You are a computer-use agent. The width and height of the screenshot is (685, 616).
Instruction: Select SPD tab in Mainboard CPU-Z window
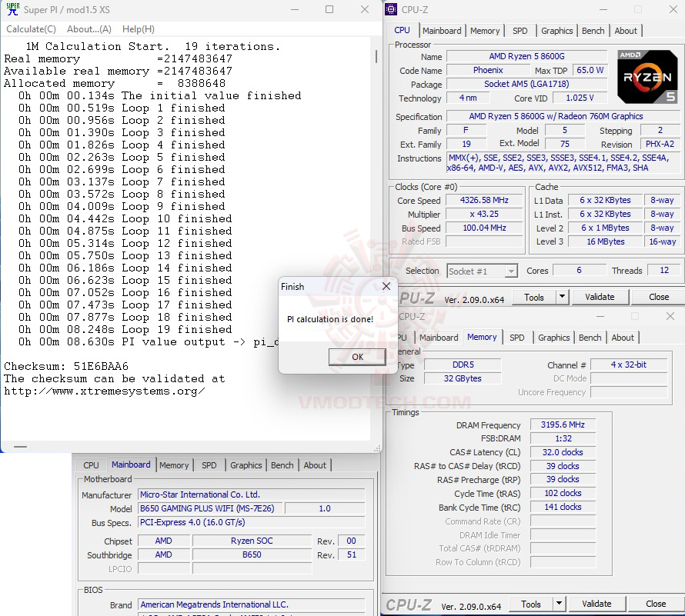209,465
